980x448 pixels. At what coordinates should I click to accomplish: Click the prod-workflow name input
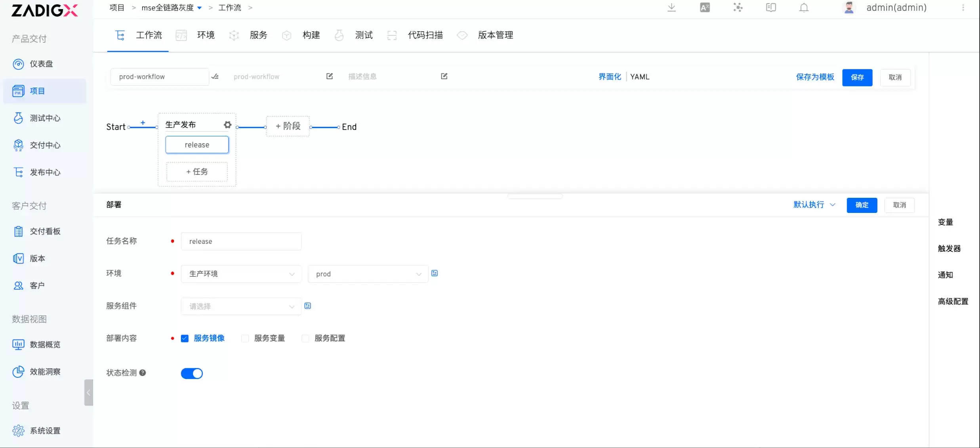[160, 77]
